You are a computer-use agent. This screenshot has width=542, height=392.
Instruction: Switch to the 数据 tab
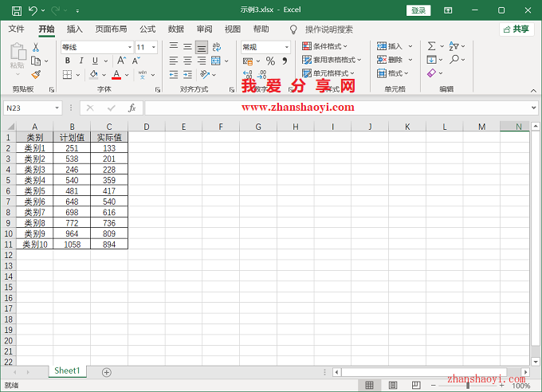click(176, 29)
